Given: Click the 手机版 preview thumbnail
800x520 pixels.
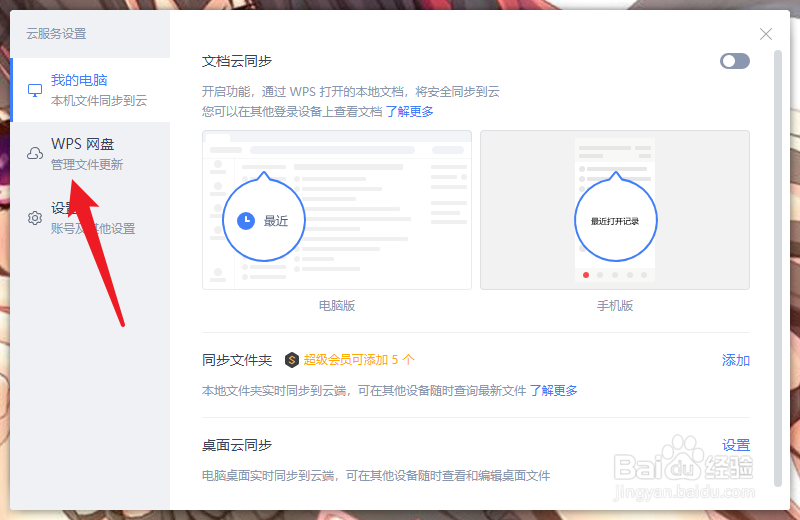Looking at the screenshot, I should pyautogui.click(x=615, y=210).
